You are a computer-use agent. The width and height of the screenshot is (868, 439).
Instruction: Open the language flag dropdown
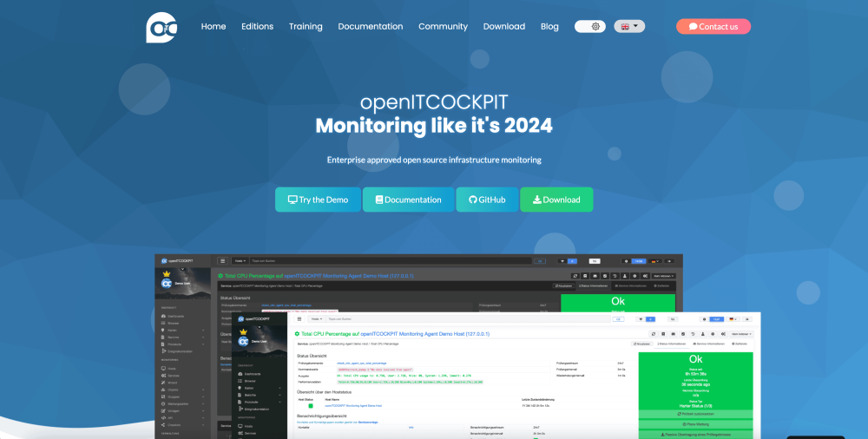(x=629, y=27)
